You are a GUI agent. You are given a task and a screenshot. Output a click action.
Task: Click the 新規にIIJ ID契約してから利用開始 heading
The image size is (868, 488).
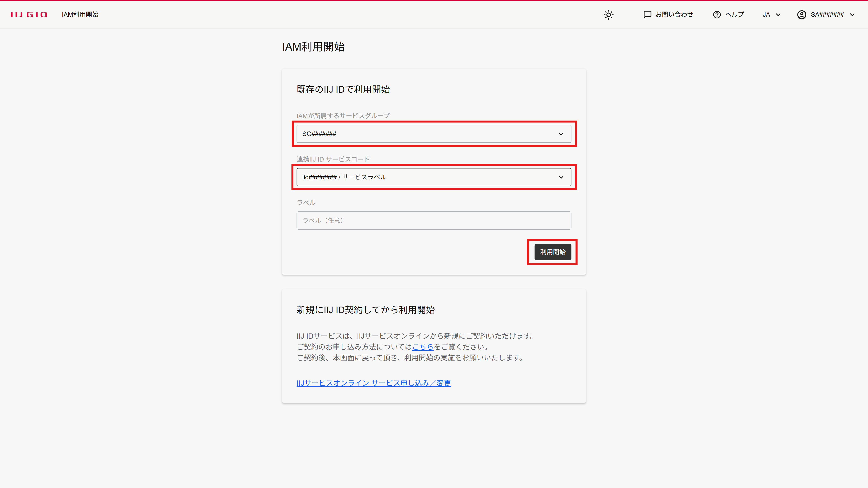point(366,310)
